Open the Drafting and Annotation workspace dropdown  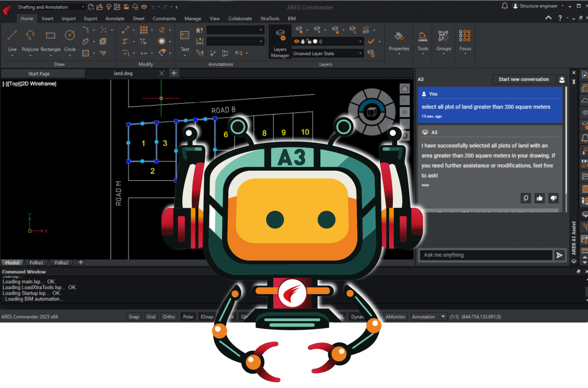(x=51, y=7)
